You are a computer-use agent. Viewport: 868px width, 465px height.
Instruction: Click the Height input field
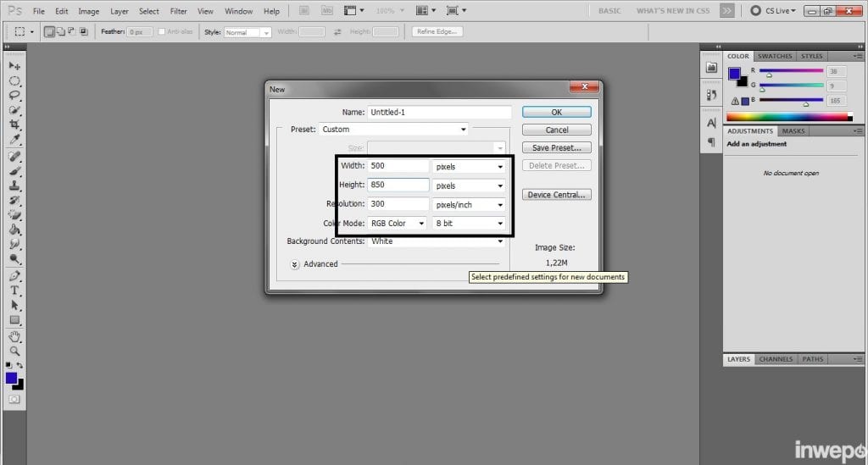398,185
